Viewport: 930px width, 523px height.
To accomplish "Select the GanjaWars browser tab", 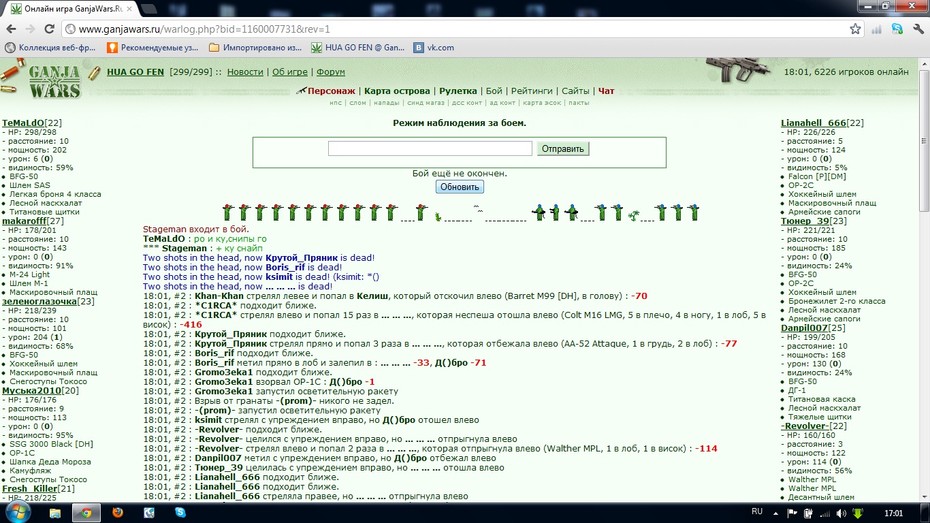I will click(x=70, y=9).
